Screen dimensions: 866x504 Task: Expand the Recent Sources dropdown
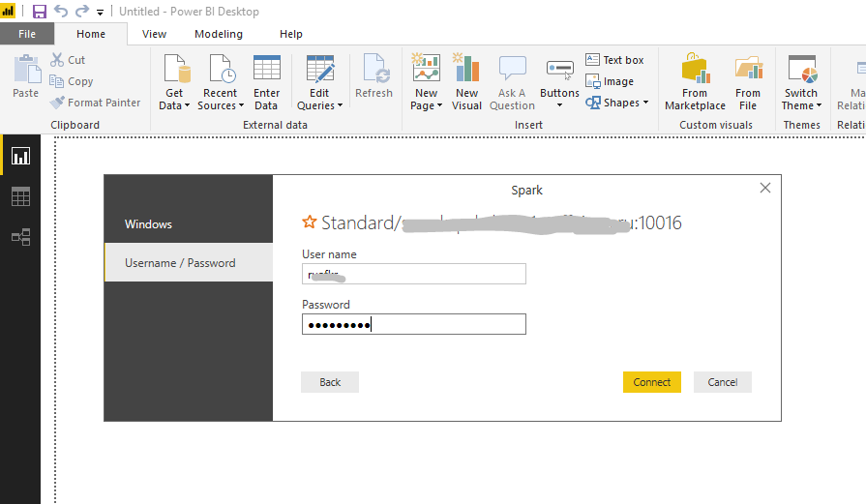tap(220, 105)
